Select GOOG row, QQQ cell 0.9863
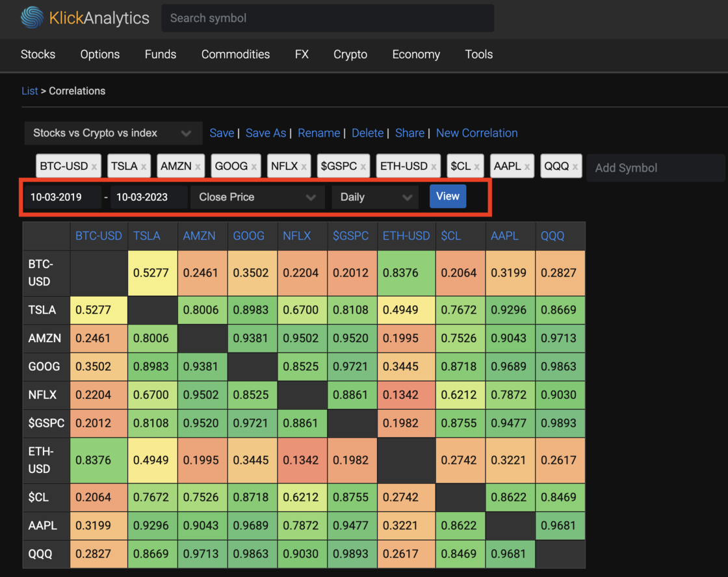The height and width of the screenshot is (577, 728). coord(560,366)
